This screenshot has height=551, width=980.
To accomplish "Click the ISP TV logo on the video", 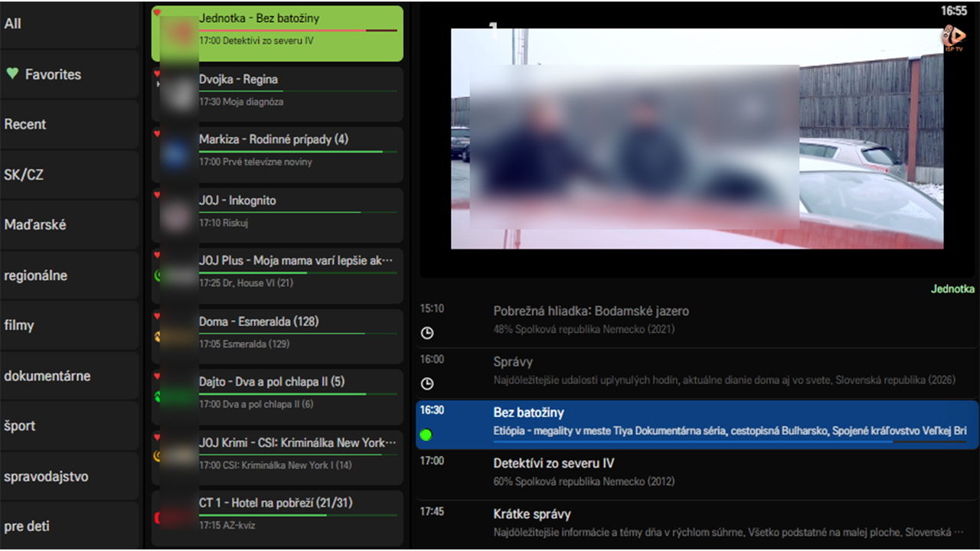I will [x=953, y=38].
